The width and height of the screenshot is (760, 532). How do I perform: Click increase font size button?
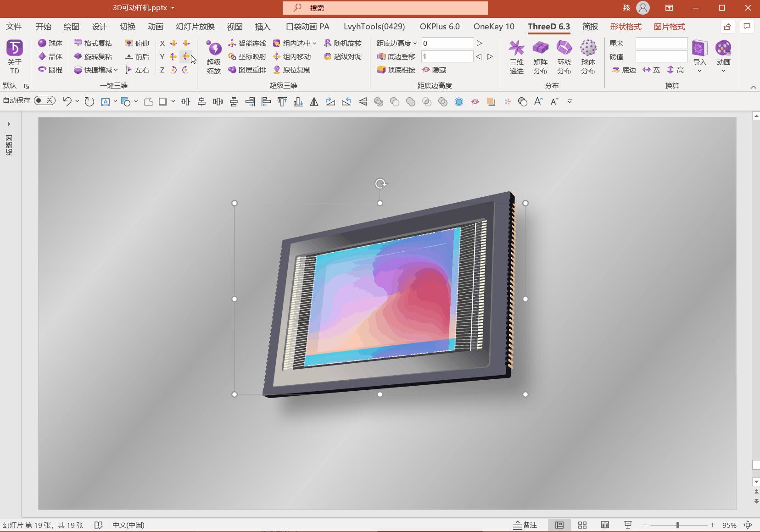pyautogui.click(x=538, y=101)
